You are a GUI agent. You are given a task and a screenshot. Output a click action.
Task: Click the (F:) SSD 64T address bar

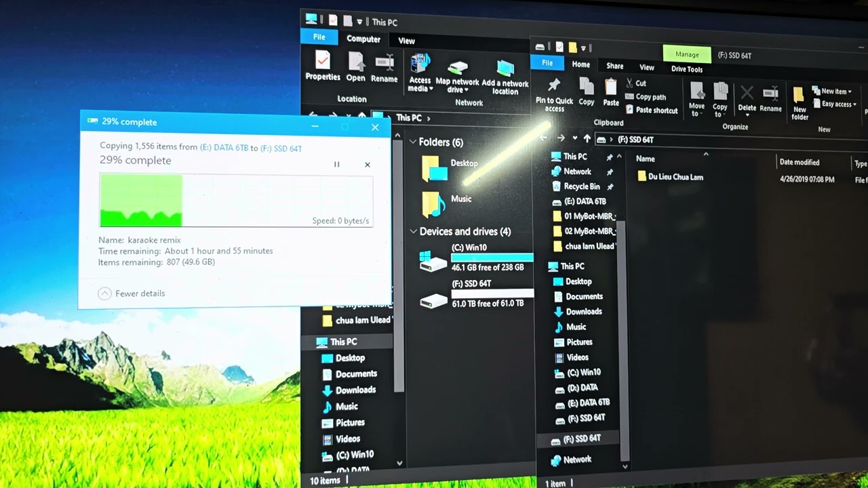pos(731,140)
